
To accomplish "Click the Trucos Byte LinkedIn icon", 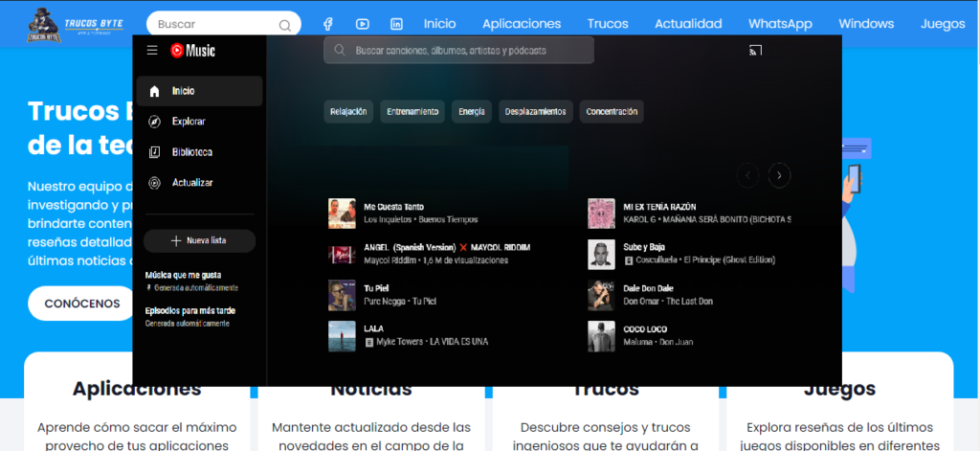I will coord(396,24).
